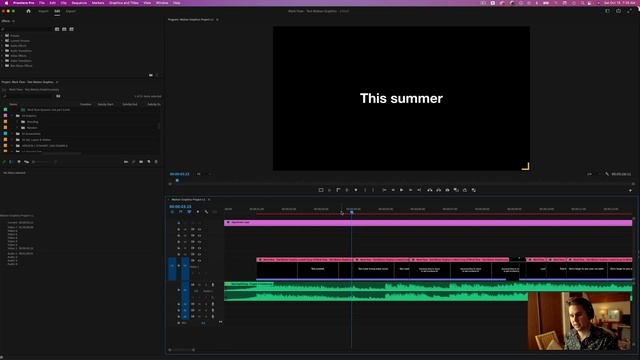Toggle the YUV Effects filter icon
Viewport: 640px width, 360px height.
point(71,29)
